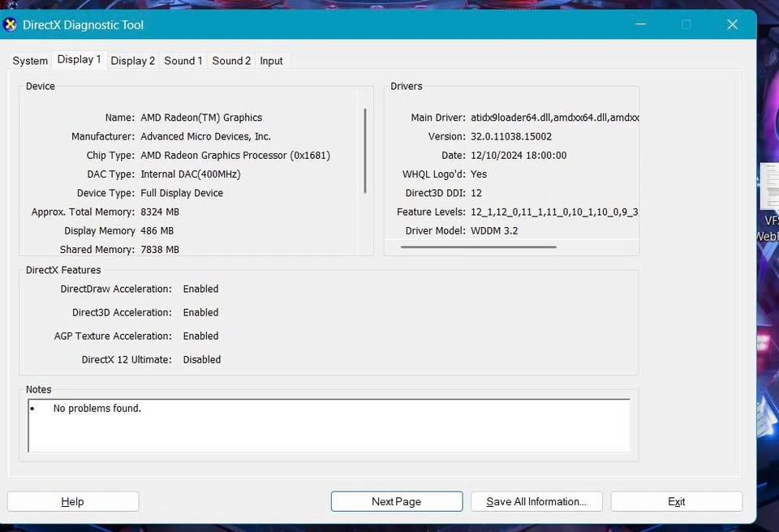This screenshot has width=779, height=532.
Task: Click 'Full Display Device' value
Action: pyautogui.click(x=182, y=193)
